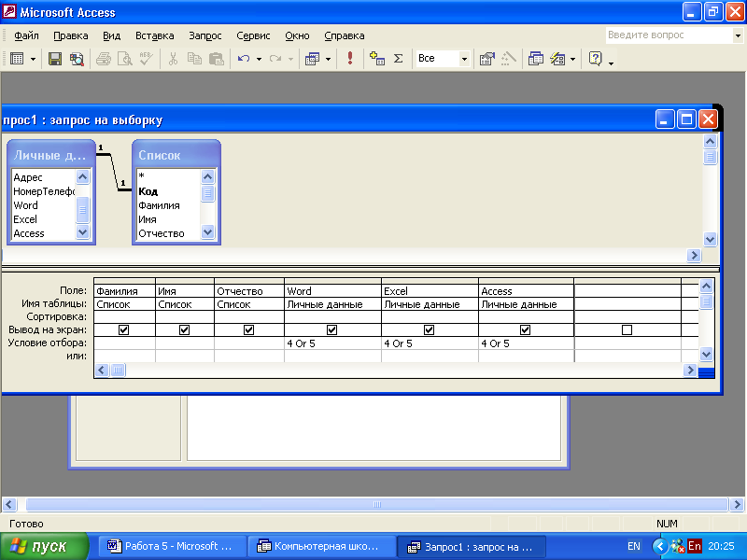Image resolution: width=747 pixels, height=560 pixels.
Task: Click the 'Введите вопрос' help input box
Action: pyautogui.click(x=669, y=35)
